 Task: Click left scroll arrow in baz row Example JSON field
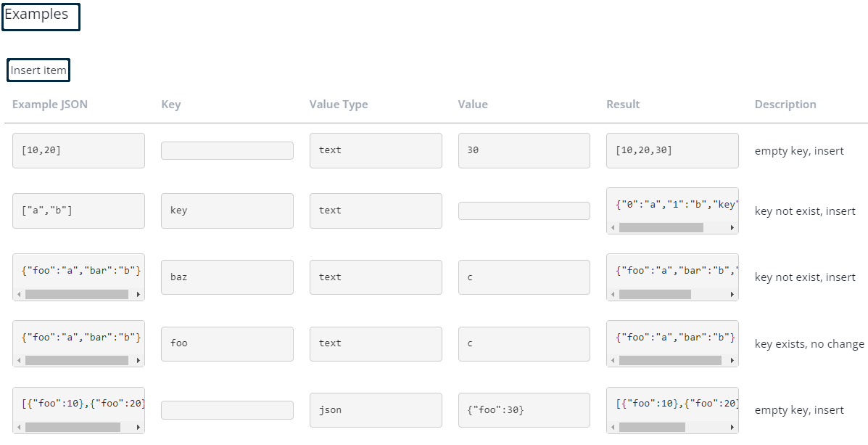coord(19,294)
